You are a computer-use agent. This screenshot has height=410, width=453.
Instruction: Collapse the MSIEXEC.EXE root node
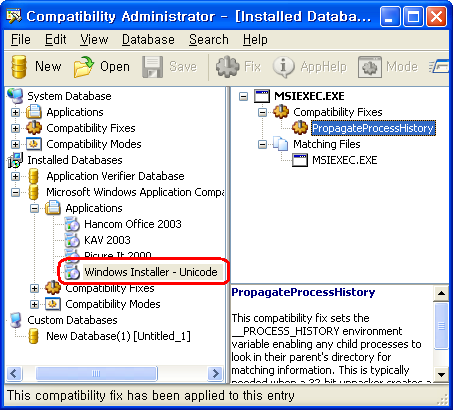tap(244, 96)
